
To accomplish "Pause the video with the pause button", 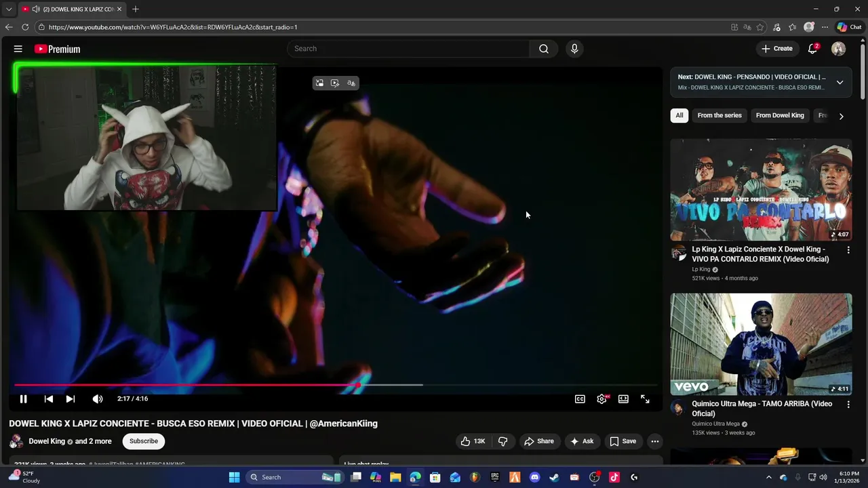I will [23, 399].
